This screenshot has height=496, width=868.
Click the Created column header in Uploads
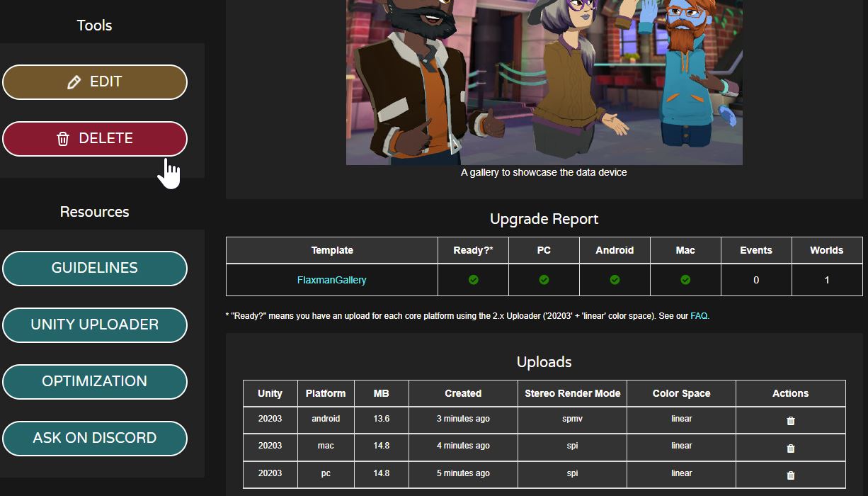click(463, 393)
